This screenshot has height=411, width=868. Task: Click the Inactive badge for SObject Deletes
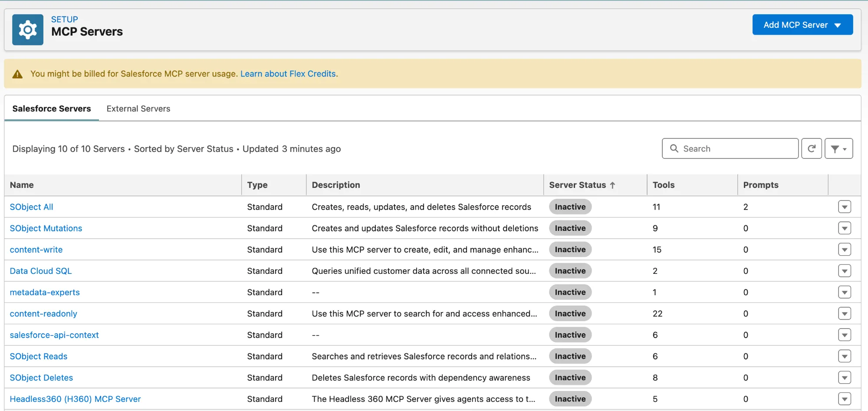coord(570,378)
